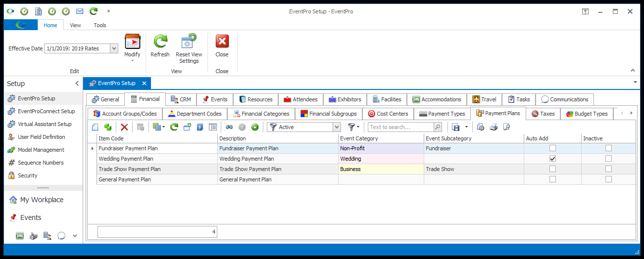
Task: Switch to the Tools ribbon tab
Action: (100, 25)
